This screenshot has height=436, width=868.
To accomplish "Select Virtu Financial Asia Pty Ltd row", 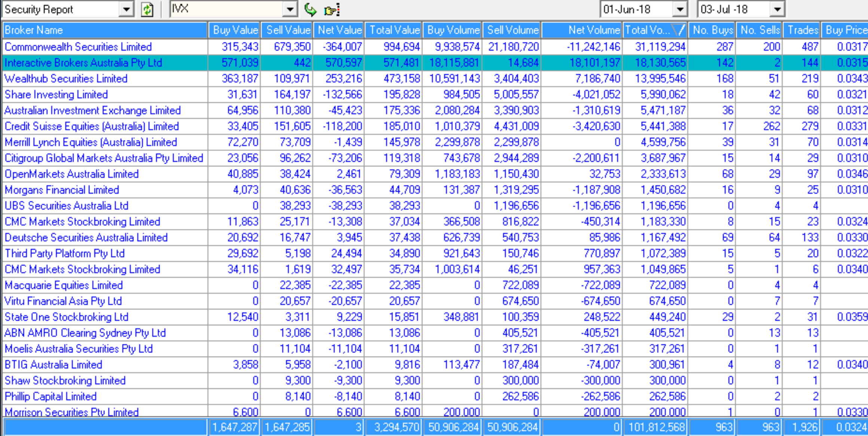I will 435,301.
